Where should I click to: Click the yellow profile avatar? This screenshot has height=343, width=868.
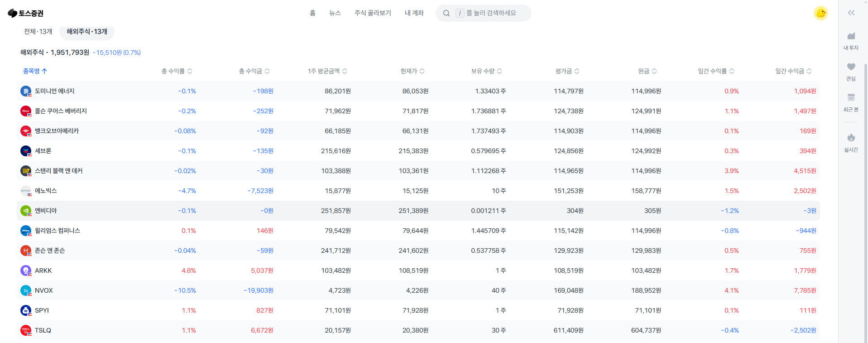click(820, 13)
